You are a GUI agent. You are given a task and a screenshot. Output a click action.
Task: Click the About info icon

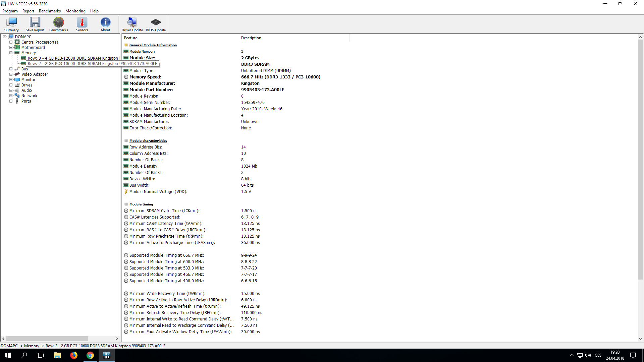tap(105, 24)
